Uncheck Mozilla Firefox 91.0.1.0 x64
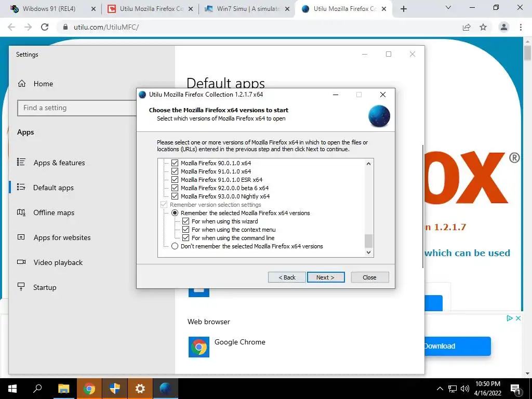The width and height of the screenshot is (532, 399). coord(175,171)
